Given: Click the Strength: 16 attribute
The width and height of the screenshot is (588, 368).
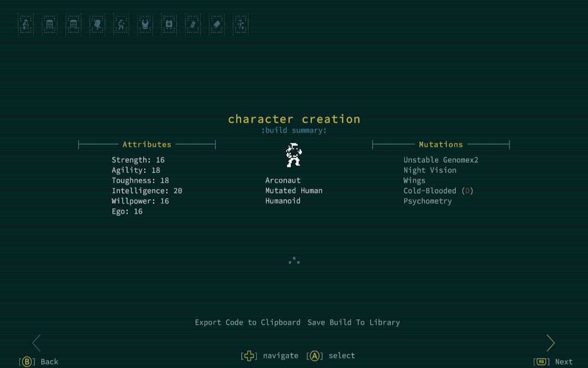Looking at the screenshot, I should coord(138,160).
